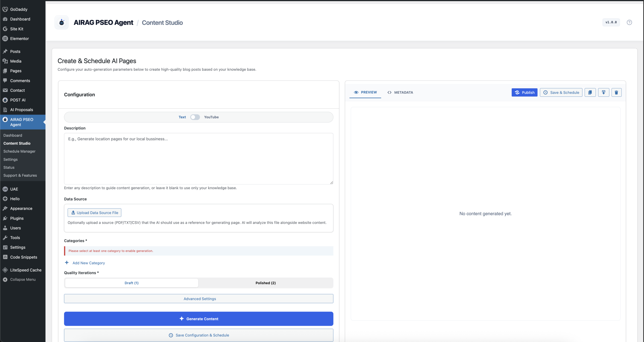This screenshot has height=342, width=644.
Task: Click the UAE icon in sidebar
Action: [5, 189]
